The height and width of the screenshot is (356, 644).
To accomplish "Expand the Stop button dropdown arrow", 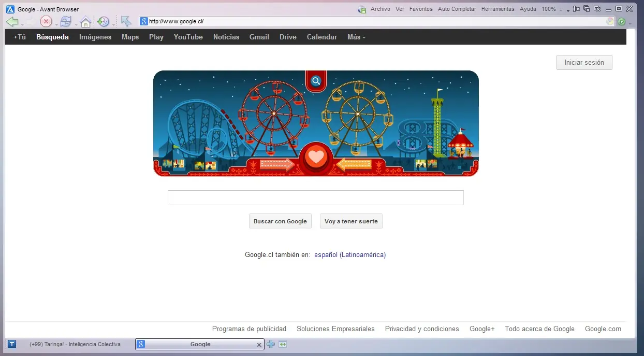I will pos(56,25).
